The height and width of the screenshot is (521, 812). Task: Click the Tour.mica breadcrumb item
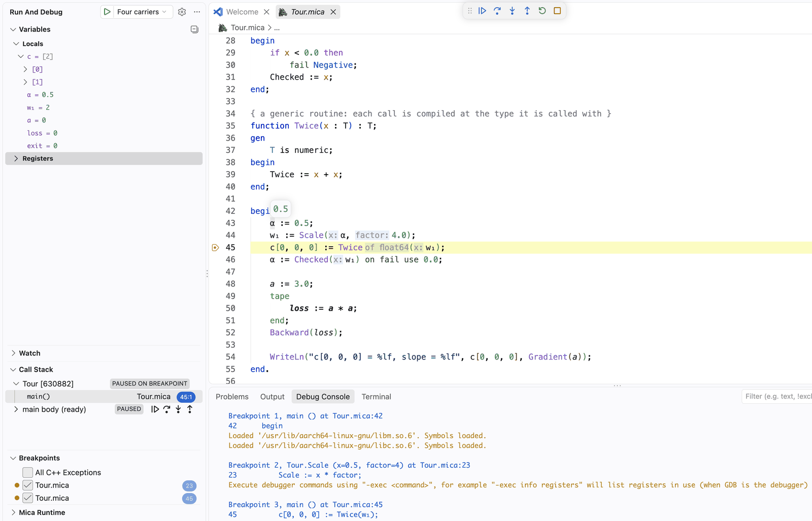tap(248, 27)
